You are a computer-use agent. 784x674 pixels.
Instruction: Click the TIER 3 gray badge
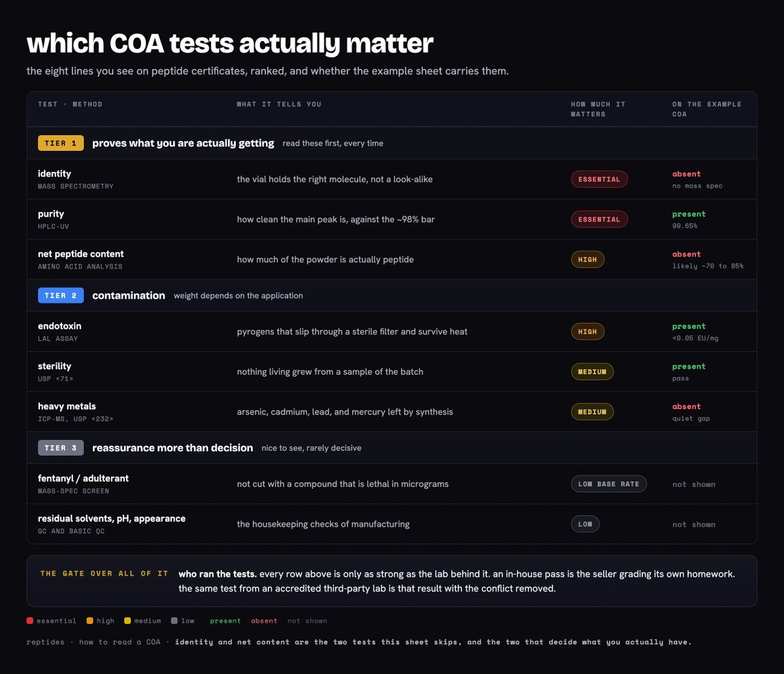click(61, 448)
